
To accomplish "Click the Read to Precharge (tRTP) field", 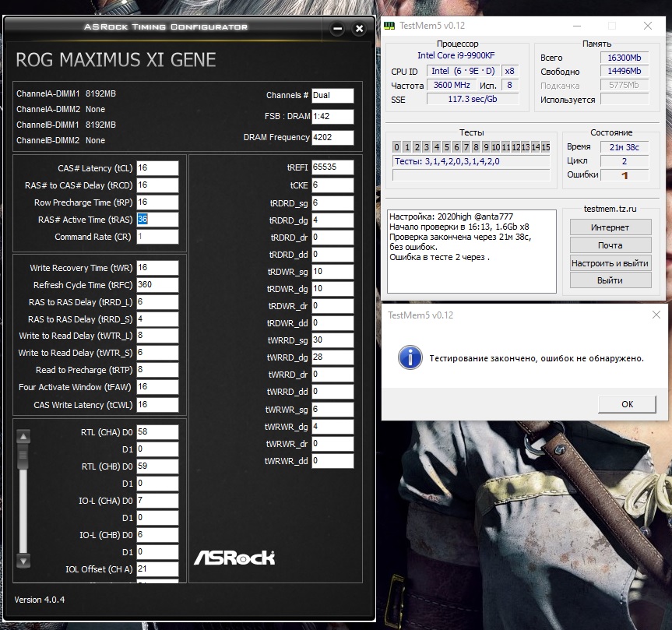I will click(x=157, y=370).
